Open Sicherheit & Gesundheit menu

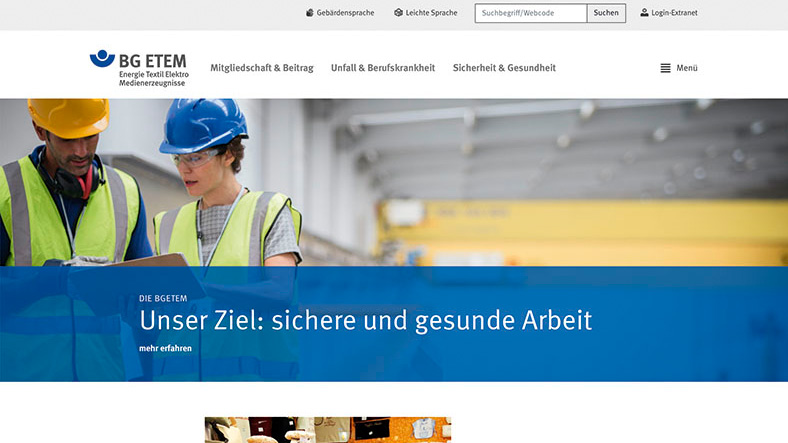tap(504, 68)
